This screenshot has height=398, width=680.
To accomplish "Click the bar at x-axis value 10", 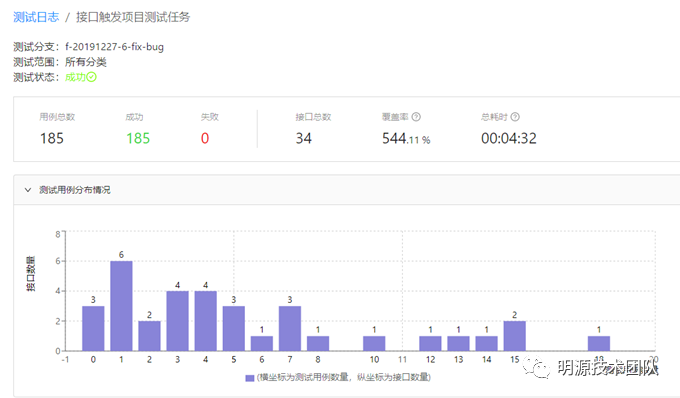I will (374, 343).
